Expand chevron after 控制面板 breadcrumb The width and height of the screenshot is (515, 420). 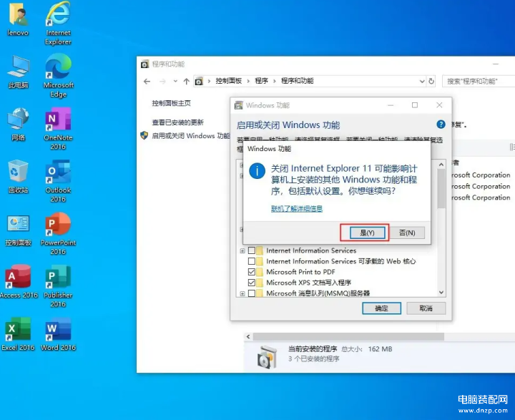pyautogui.click(x=248, y=81)
